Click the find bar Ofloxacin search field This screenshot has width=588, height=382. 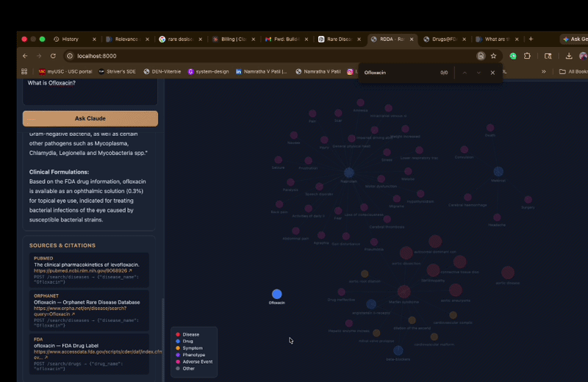399,73
